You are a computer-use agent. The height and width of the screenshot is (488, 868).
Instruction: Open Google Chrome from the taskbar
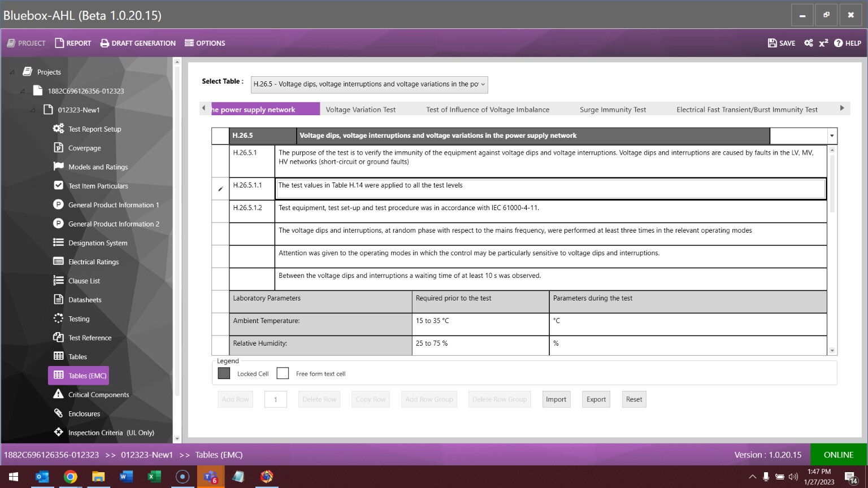[x=71, y=477]
